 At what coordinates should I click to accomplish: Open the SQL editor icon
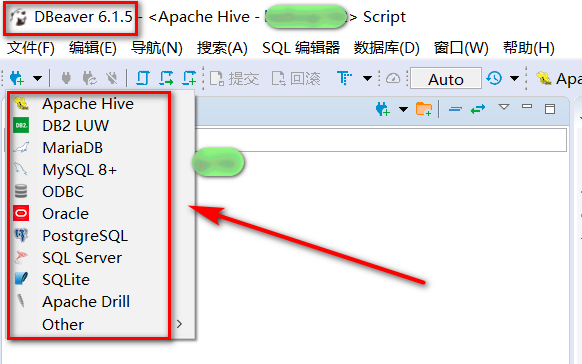[x=143, y=78]
